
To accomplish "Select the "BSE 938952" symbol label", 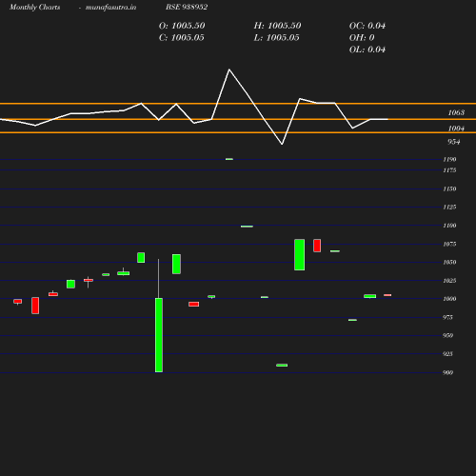I will tap(187, 7).
